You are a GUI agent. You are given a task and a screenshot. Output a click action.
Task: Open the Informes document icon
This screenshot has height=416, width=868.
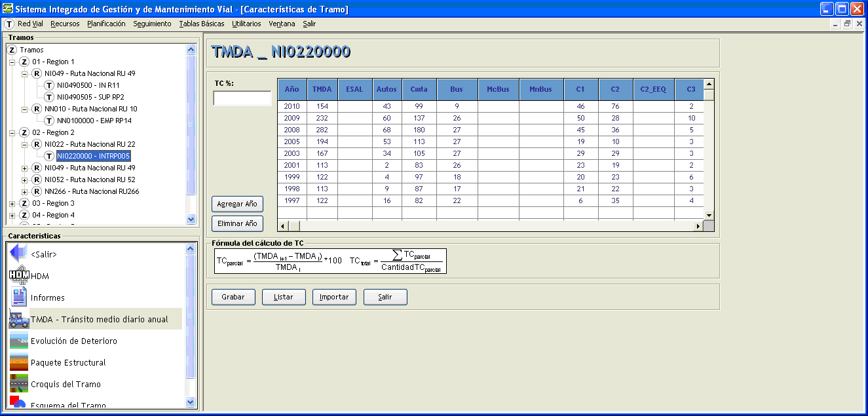click(19, 297)
